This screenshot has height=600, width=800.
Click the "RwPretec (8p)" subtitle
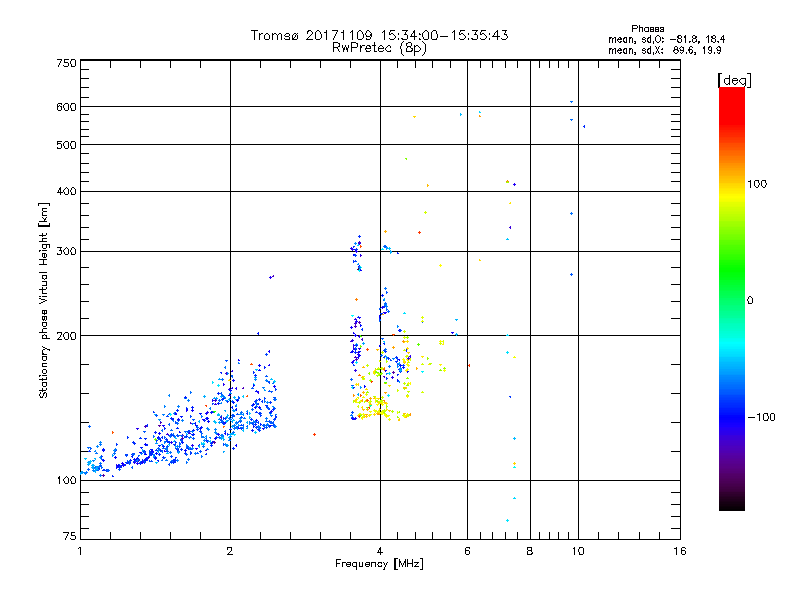[379, 48]
